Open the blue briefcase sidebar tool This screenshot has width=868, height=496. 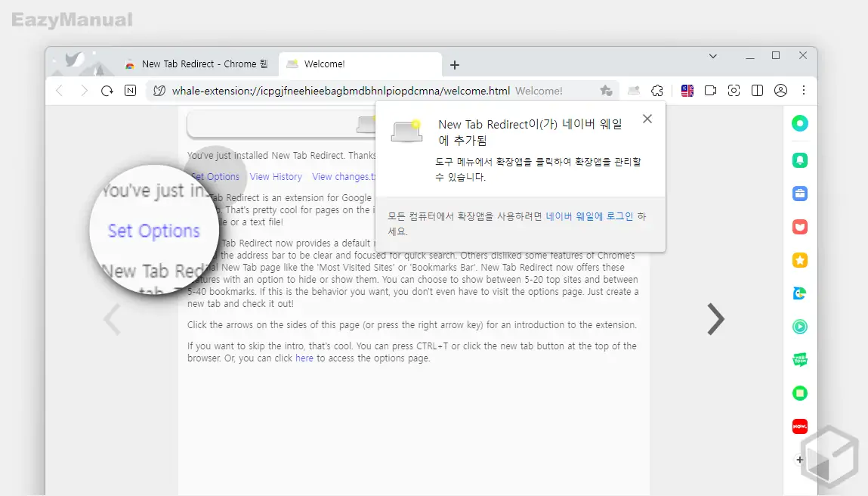[x=800, y=194]
